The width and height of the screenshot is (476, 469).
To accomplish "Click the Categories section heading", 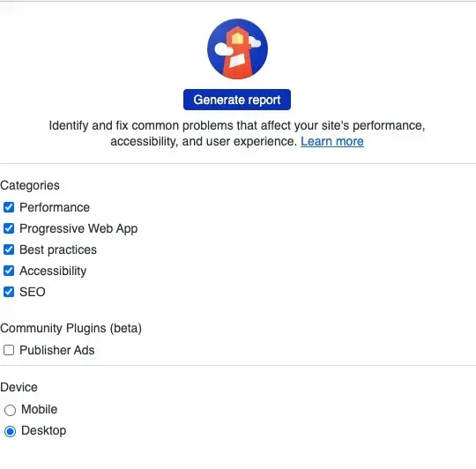I will coord(30,185).
